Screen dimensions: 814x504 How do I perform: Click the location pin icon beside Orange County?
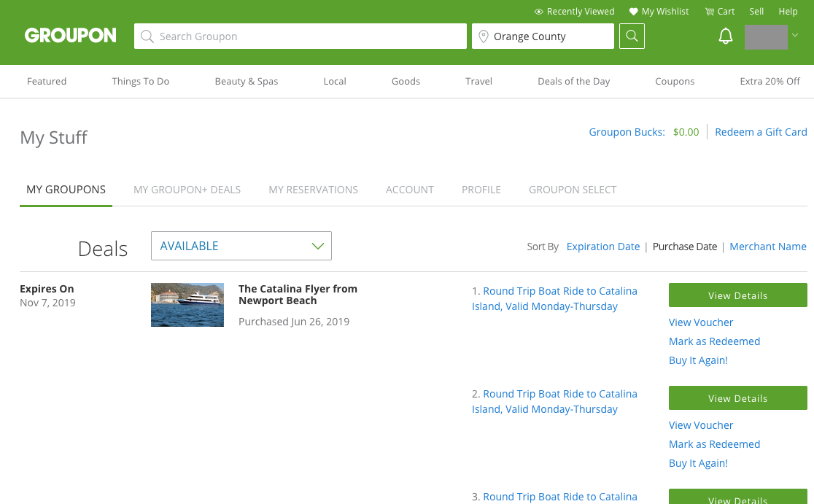click(484, 36)
